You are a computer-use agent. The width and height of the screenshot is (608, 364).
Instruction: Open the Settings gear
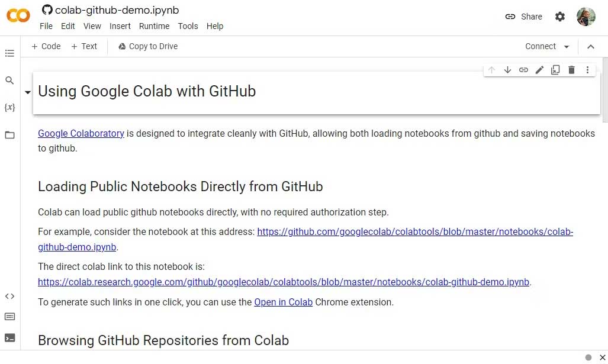(x=560, y=17)
